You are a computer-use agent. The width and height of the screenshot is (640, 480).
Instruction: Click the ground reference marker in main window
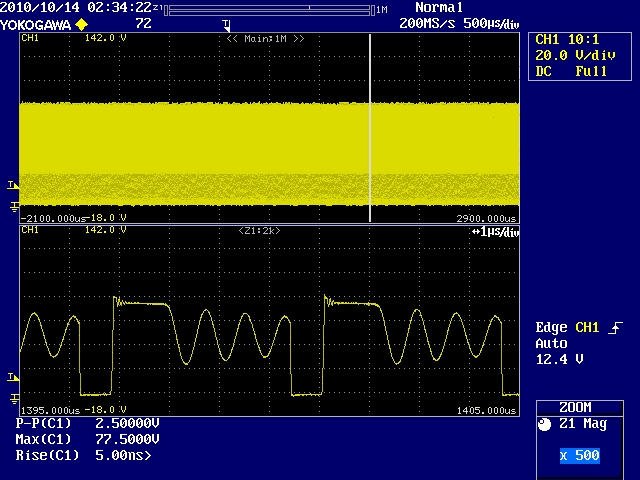13,207
